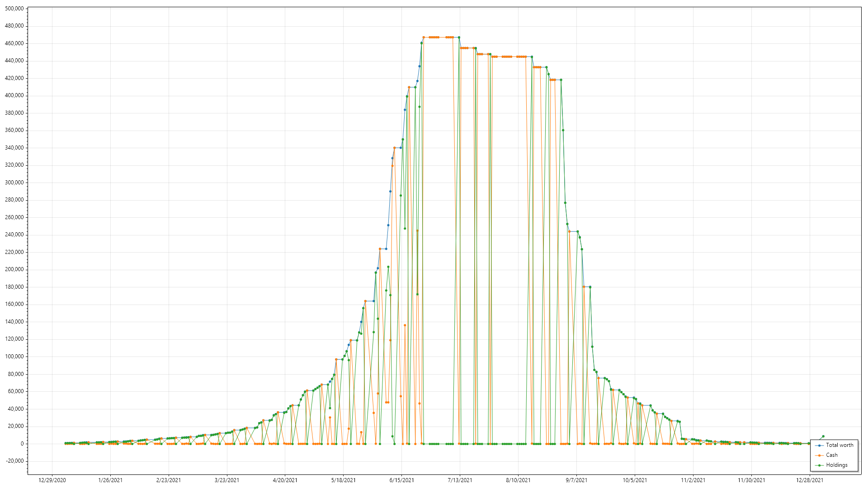Click the 4/20/2021 x-axis date label
Viewport: 868px width, 488px height.
tap(285, 480)
